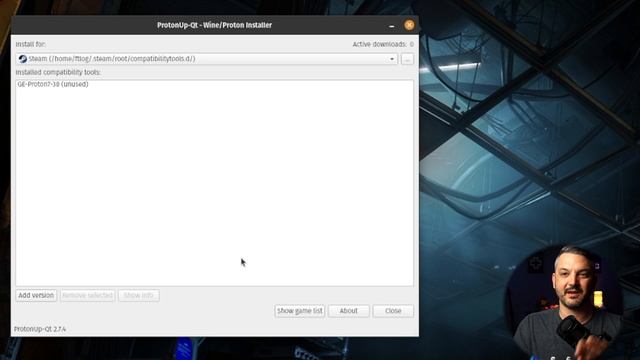
Task: Open the About dialog
Action: (x=349, y=311)
